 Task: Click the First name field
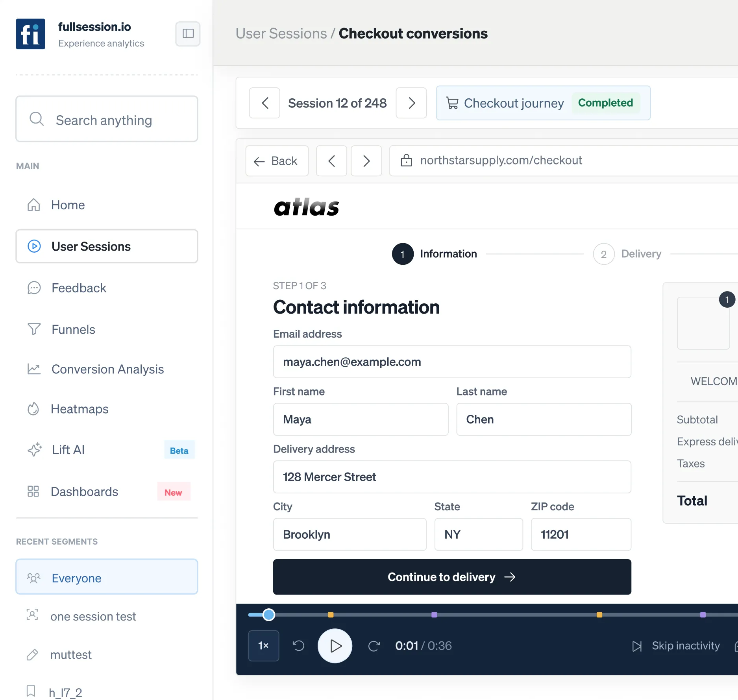[361, 419]
